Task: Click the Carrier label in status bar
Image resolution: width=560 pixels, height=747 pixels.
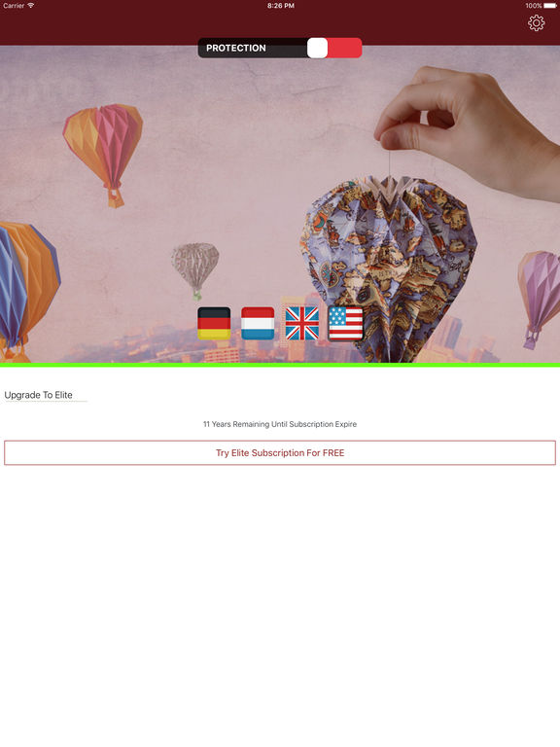Action: pos(14,6)
